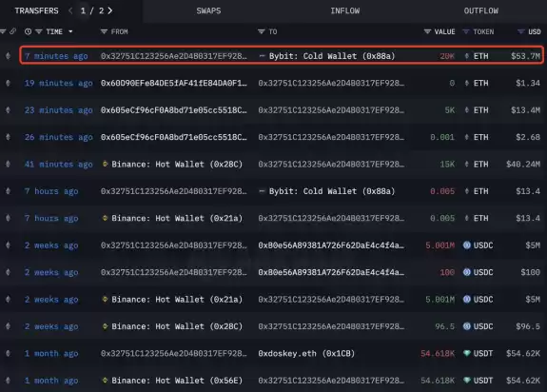Click chain icon on 26 minutes ago row
The width and height of the screenshot is (547, 392).
pos(8,137)
